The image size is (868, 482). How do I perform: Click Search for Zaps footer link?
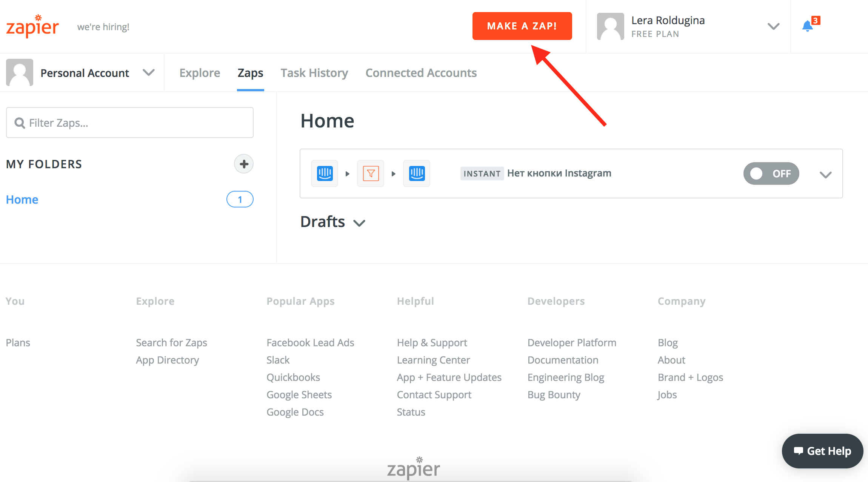171,342
